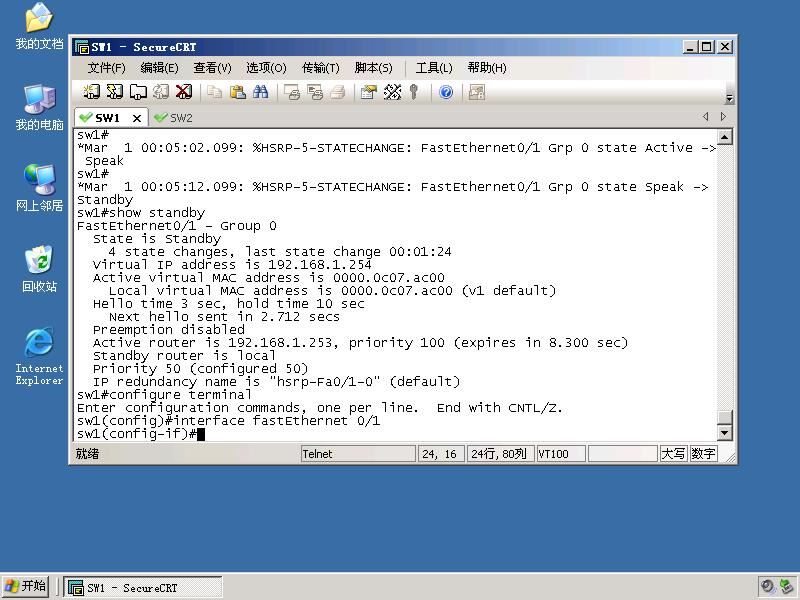Click the 数字 num lock indicator
800x600 pixels.
pyautogui.click(x=703, y=454)
